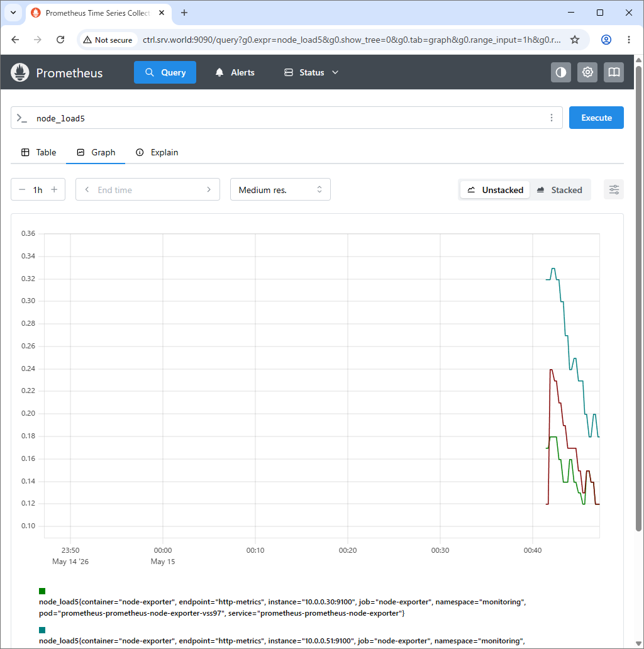Open the Chrome three-dot menu
Viewport: 644px width, 649px height.
(x=629, y=40)
